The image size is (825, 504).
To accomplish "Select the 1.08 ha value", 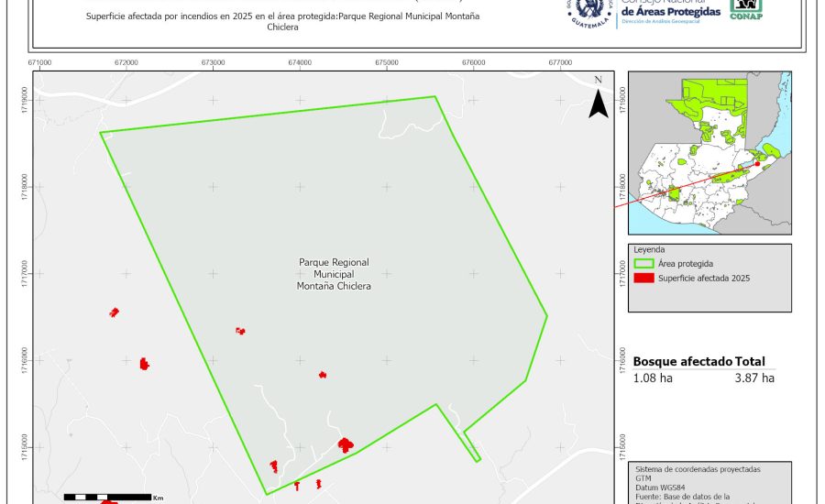I will (x=653, y=378).
